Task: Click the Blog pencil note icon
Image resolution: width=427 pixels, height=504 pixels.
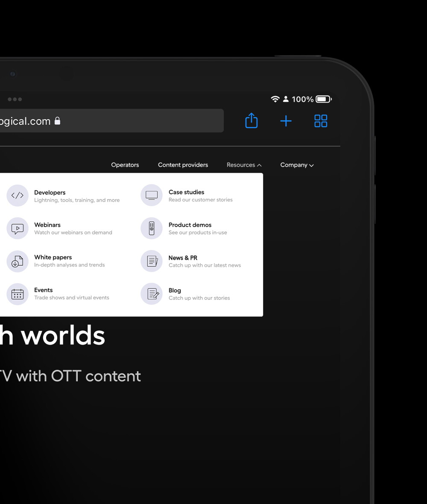Action: [152, 294]
